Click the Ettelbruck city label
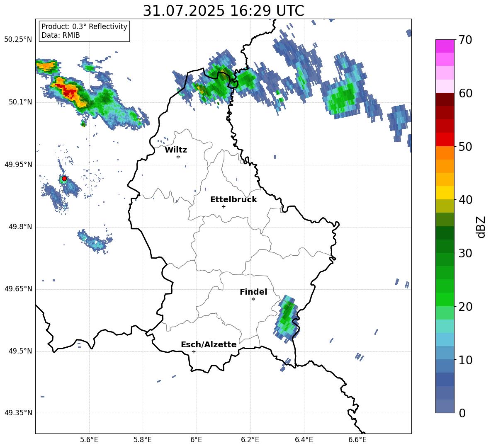Image resolution: width=491 pixels, height=448 pixels. tap(233, 200)
